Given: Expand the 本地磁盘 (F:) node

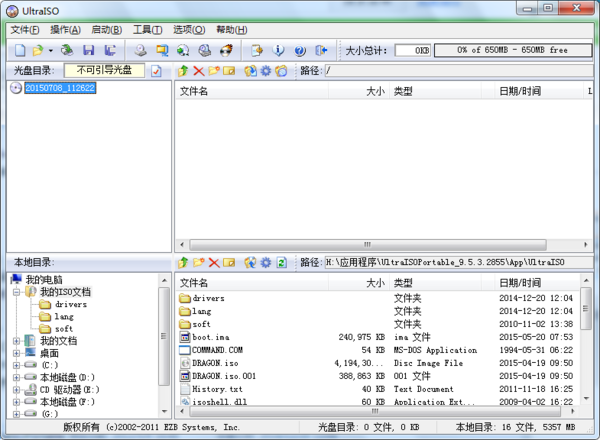Looking at the screenshot, I should pyautogui.click(x=16, y=402).
